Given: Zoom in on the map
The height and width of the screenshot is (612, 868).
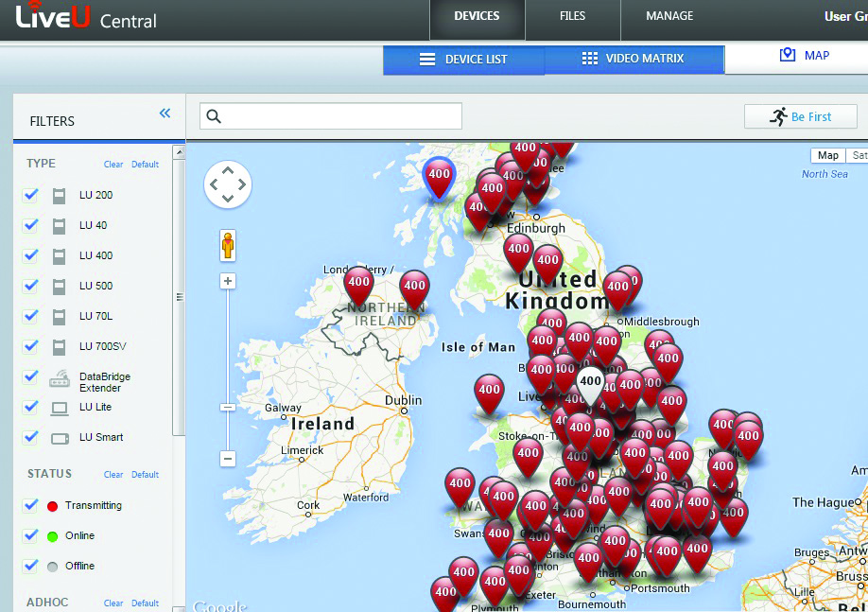Looking at the screenshot, I should click(228, 281).
